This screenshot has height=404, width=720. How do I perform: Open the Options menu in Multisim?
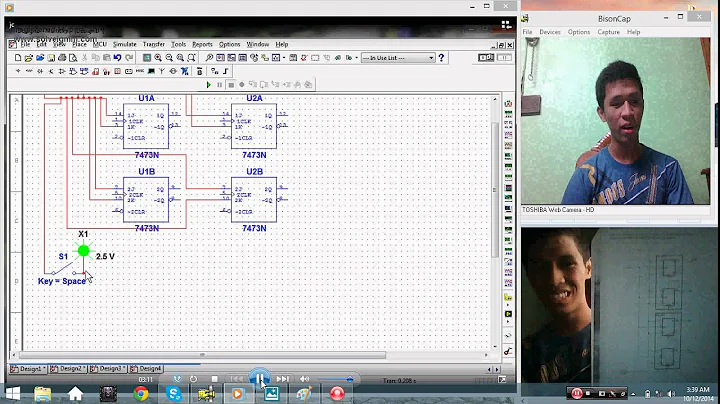[x=229, y=45]
